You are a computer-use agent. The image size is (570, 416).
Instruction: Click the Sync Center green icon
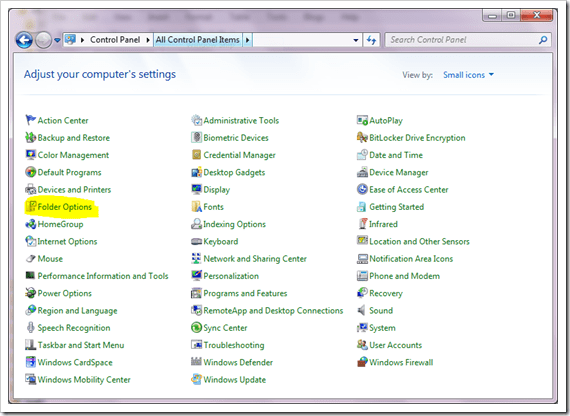click(x=196, y=328)
